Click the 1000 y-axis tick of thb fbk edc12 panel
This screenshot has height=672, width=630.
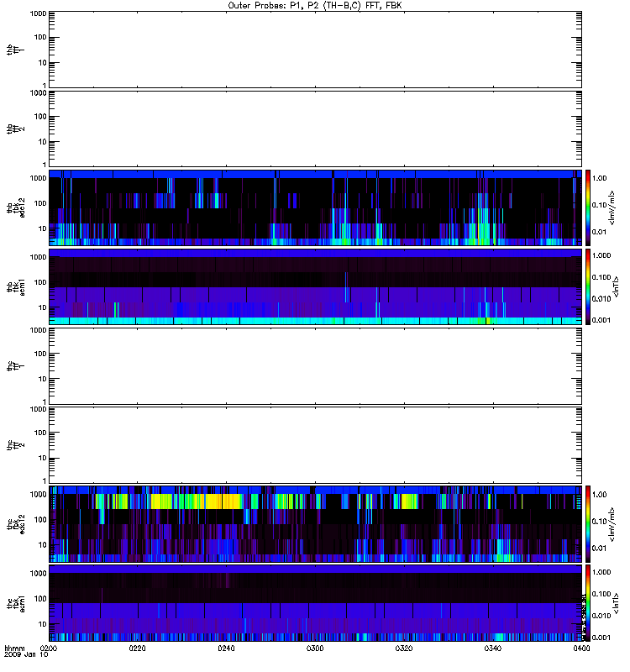(38, 178)
